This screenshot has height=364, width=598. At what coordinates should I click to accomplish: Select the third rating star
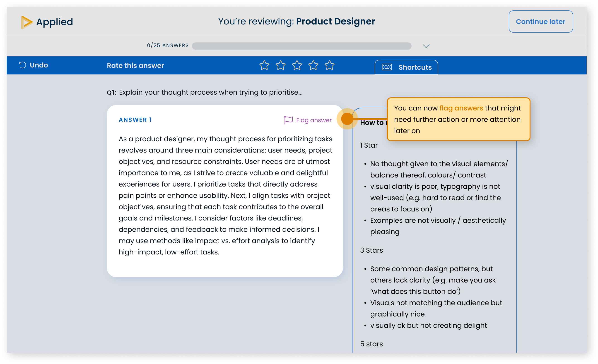(297, 65)
